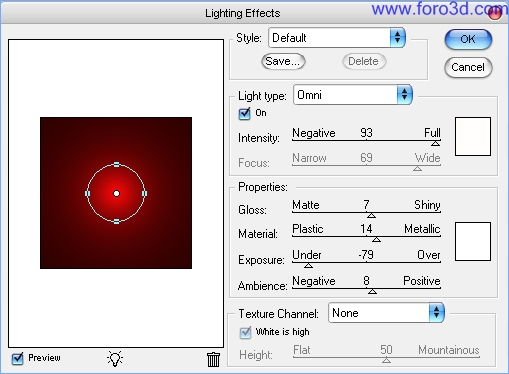Click the trash can delete-light icon
This screenshot has height=374, width=509.
tap(213, 359)
